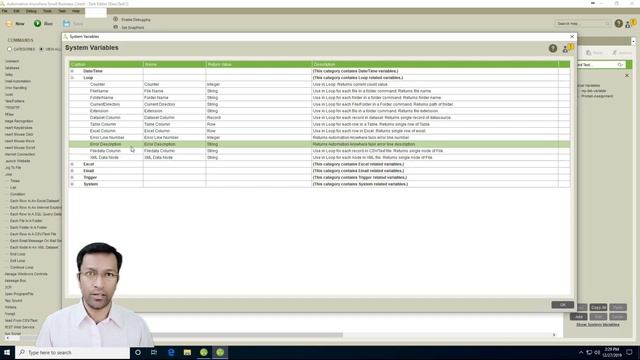
Task: Select the Categories radio button
Action: (9, 49)
